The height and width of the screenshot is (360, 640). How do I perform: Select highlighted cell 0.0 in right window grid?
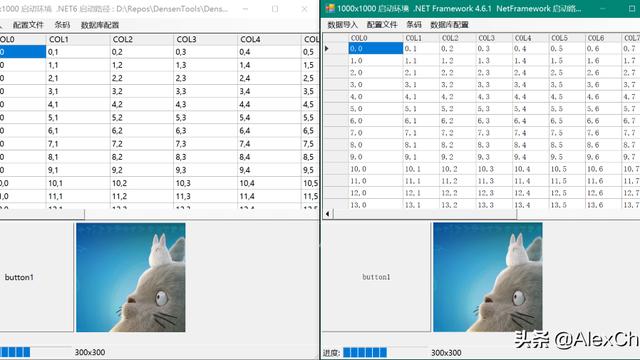376,49
